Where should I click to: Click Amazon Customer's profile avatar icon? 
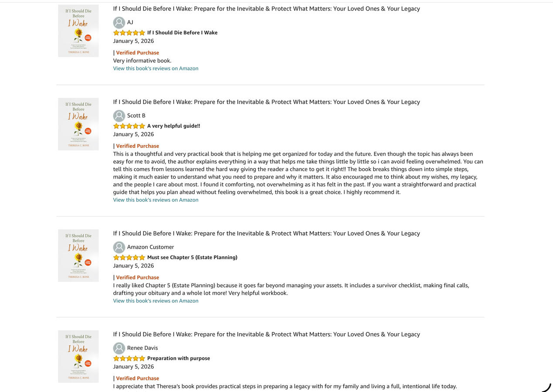tap(119, 247)
